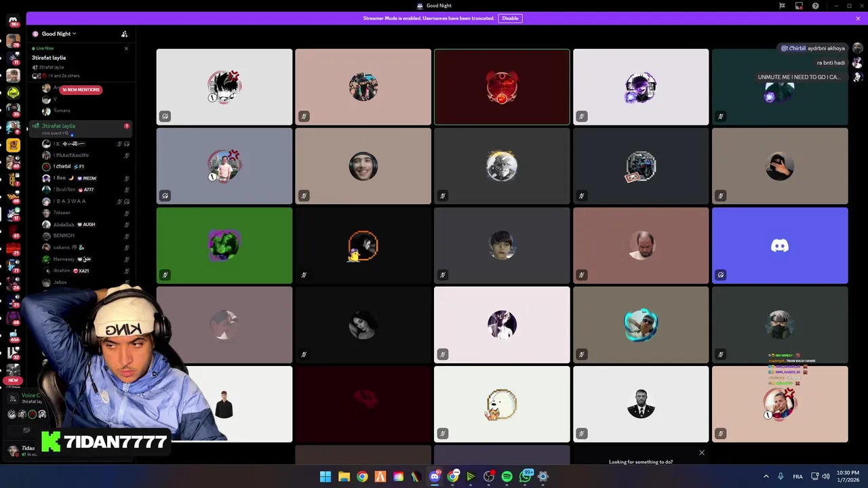Click the system tray microphone icon
The height and width of the screenshot is (488, 868).
click(x=781, y=476)
